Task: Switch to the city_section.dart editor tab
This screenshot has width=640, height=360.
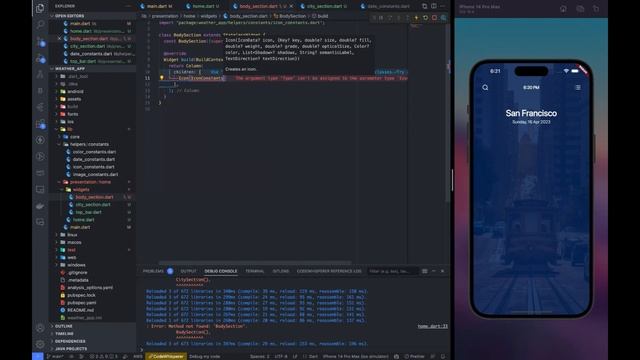Action: tap(327, 6)
